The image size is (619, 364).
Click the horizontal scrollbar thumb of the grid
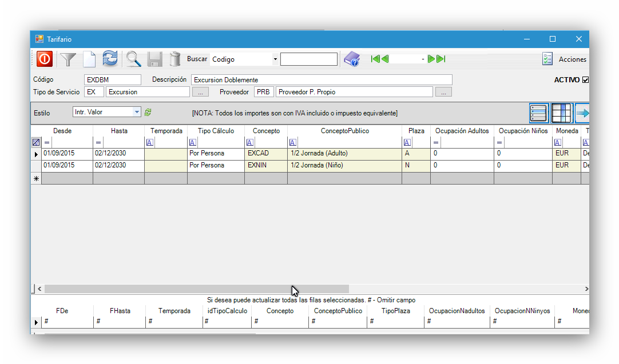(196, 289)
